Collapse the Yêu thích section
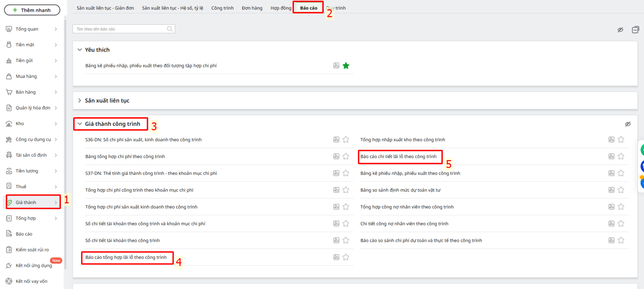The image size is (644, 289). (x=80, y=50)
